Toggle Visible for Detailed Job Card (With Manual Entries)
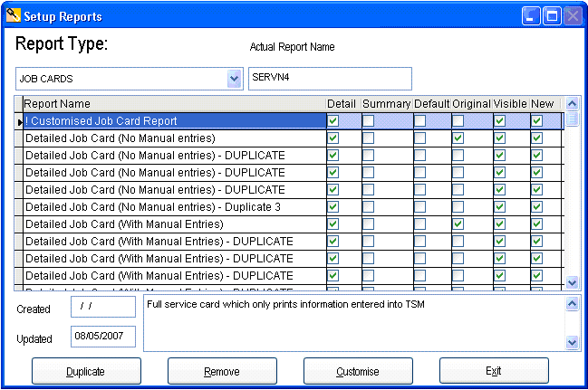This screenshot has width=588, height=390. pyautogui.click(x=499, y=224)
